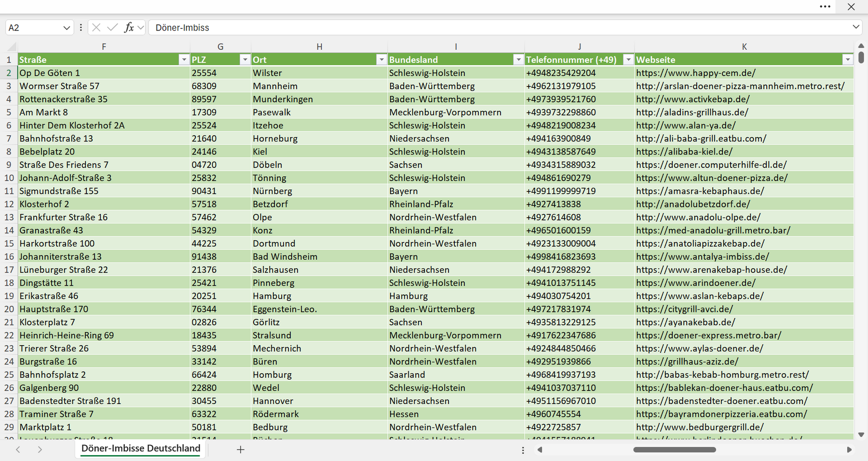Select the Hamburg Bundesland cell in row 19
The image size is (868, 461).
[456, 296]
